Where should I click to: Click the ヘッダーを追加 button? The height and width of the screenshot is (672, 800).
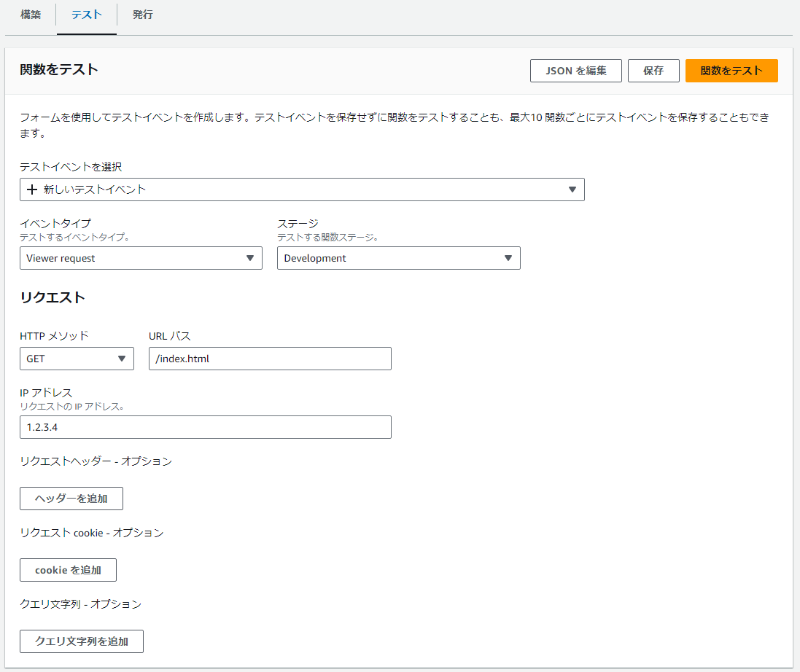(71, 498)
